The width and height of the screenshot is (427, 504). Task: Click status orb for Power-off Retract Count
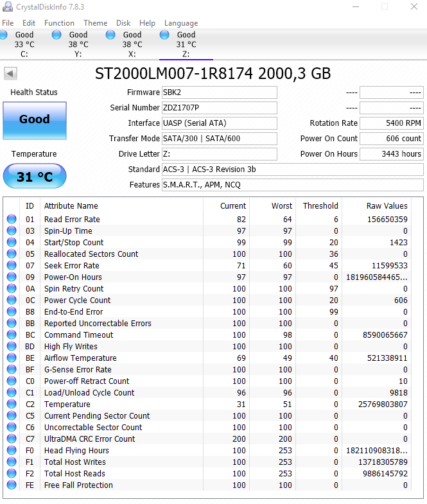coord(12,381)
